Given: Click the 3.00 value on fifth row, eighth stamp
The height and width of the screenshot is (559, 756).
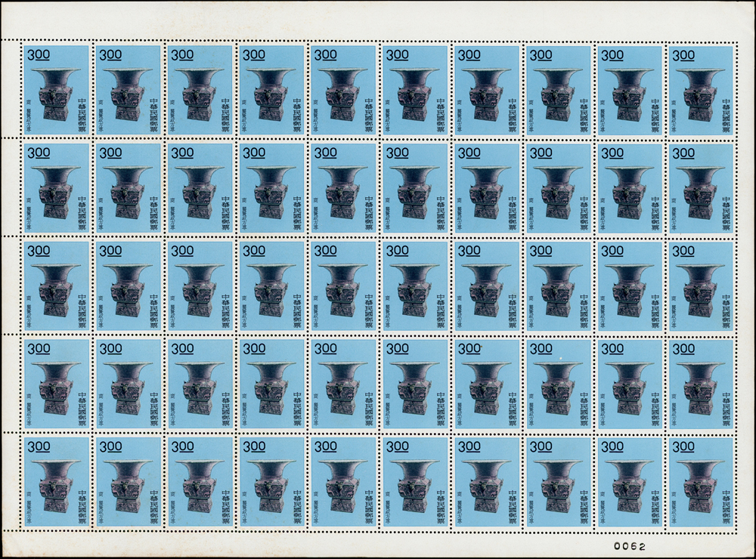Looking at the screenshot, I should [x=541, y=446].
